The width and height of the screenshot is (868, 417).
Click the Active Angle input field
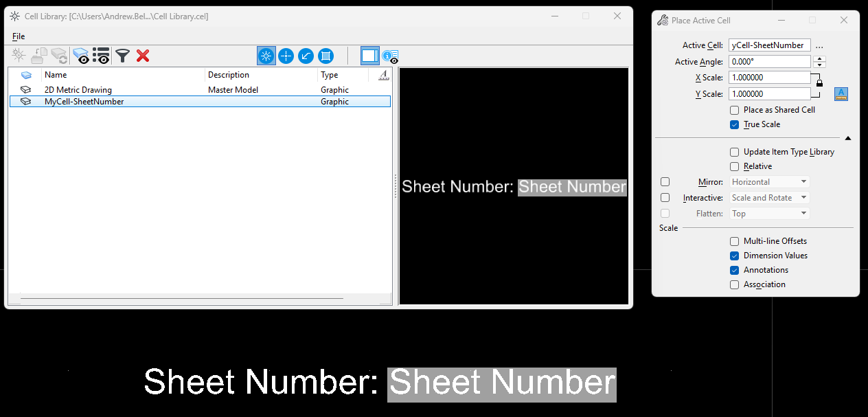pos(770,62)
